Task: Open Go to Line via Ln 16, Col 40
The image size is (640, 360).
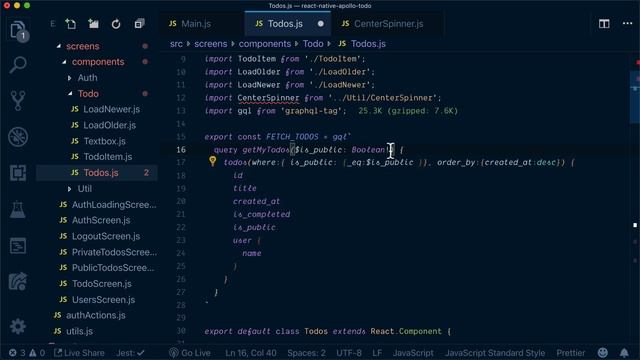Action: 251,353
